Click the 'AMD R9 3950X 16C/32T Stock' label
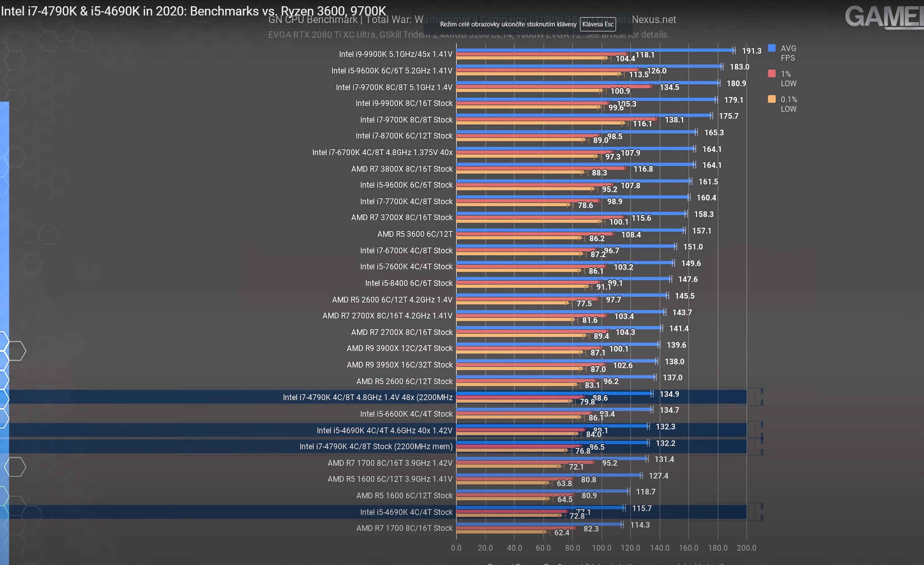Image resolution: width=924 pixels, height=565 pixels. coord(399,365)
